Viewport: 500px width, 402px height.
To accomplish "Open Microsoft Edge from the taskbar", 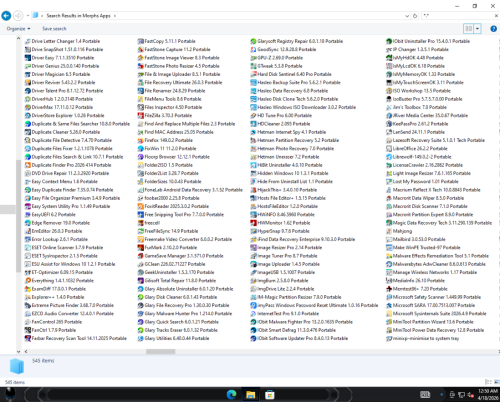I will (x=231, y=395).
